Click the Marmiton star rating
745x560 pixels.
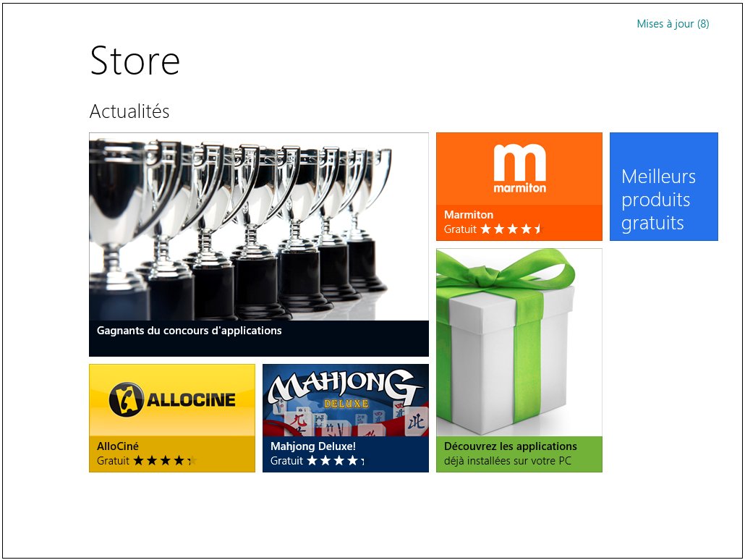pos(511,229)
